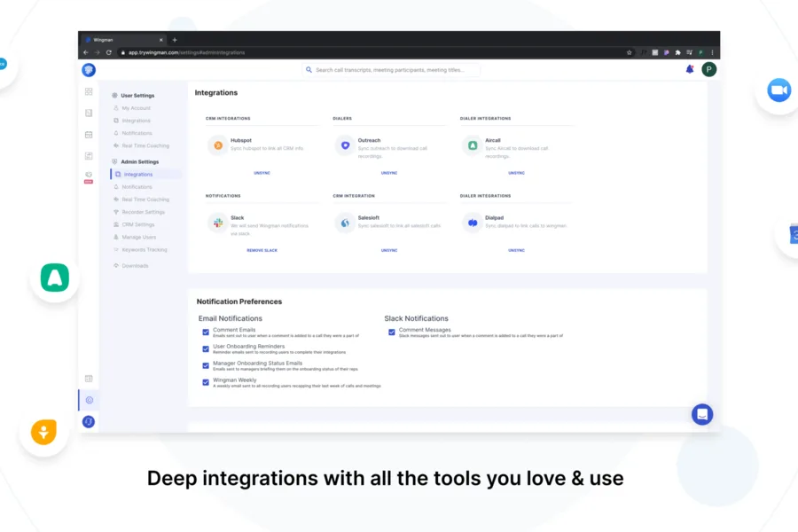Click the floating orange icon
798x532 pixels.
click(x=43, y=432)
